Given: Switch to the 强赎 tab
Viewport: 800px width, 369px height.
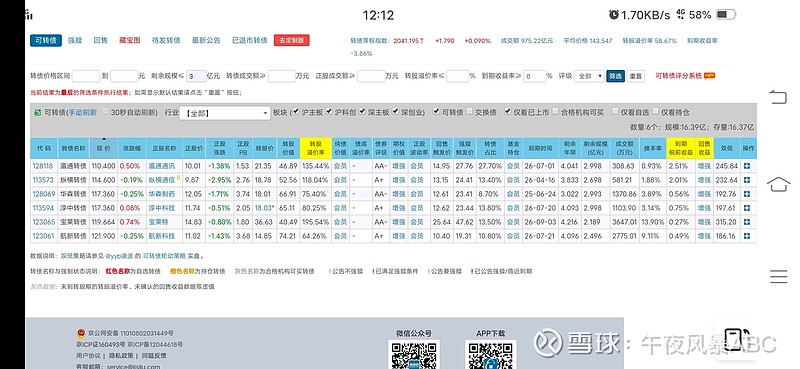Looking at the screenshot, I should (75, 40).
